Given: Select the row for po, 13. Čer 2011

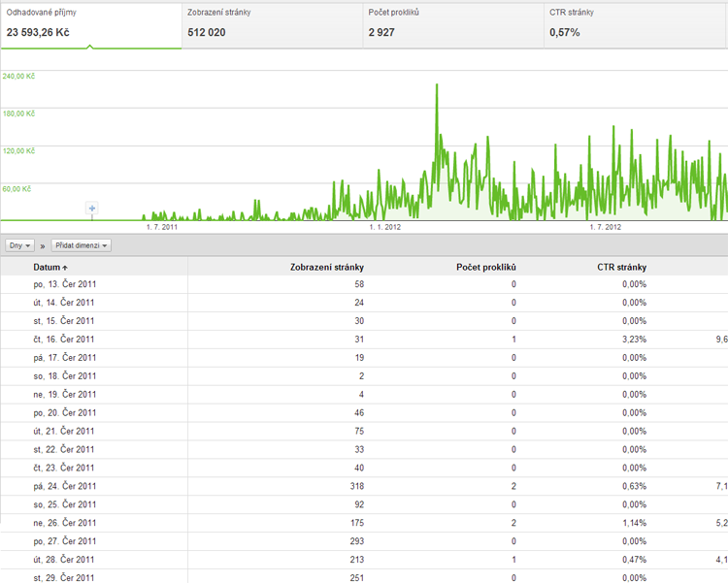Looking at the screenshot, I should tap(364, 284).
